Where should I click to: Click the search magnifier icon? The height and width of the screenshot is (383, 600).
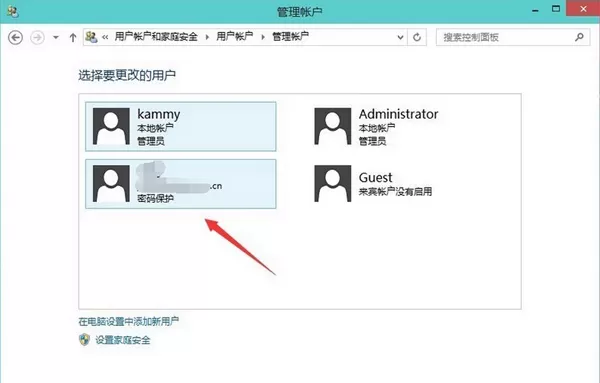[579, 37]
